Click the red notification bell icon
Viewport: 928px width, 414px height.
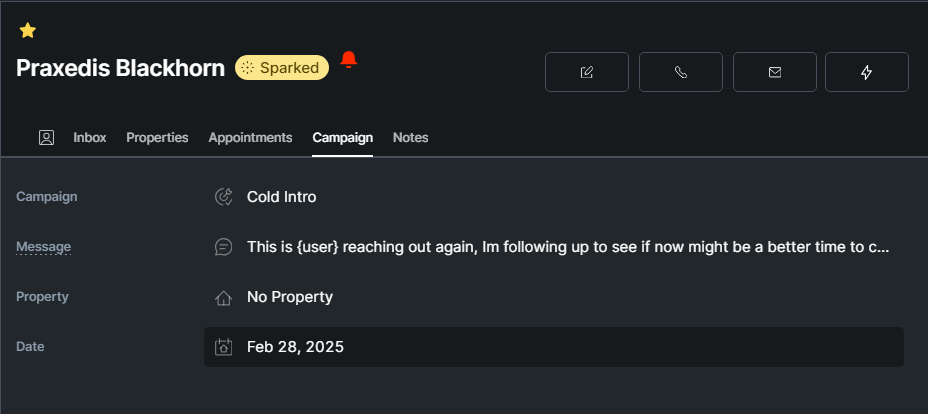pos(348,60)
